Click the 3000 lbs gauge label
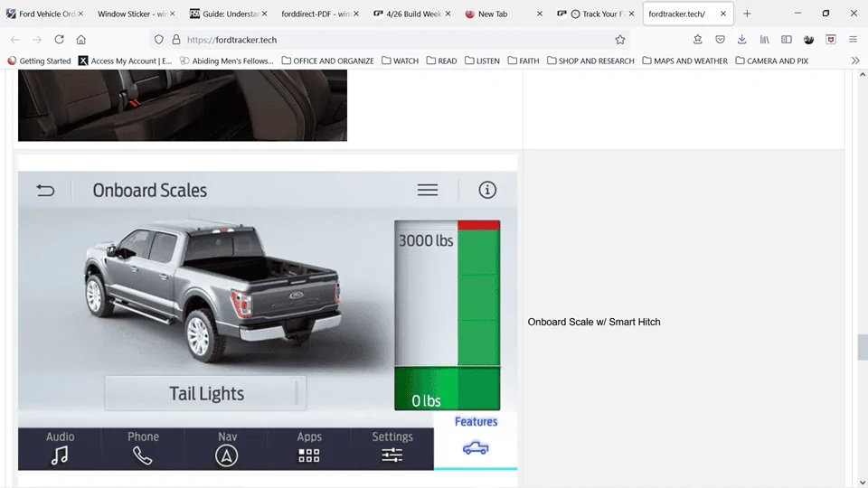The image size is (868, 488). (426, 240)
